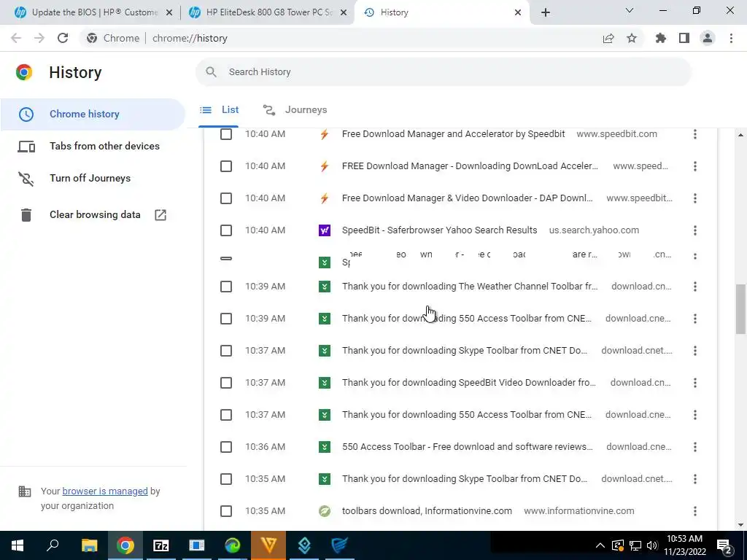Check Free Download Manager & Video Downloader checkbox

tap(226, 198)
